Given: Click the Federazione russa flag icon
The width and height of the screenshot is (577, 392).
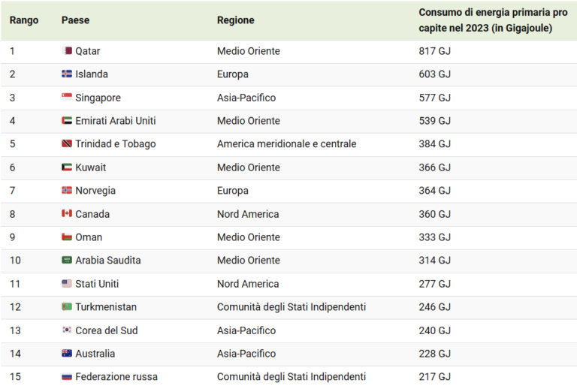Looking at the screenshot, I should click(67, 376).
